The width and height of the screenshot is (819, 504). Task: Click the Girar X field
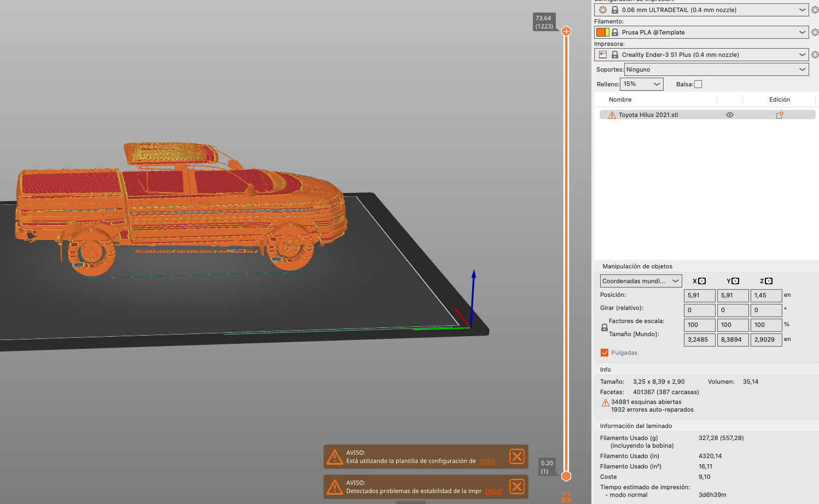click(x=700, y=310)
